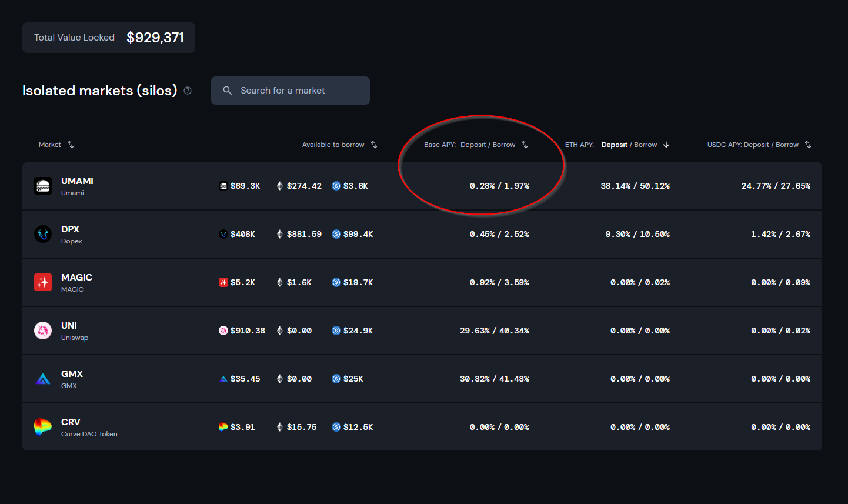The height and width of the screenshot is (504, 848).
Task: Click DPX base APY 0.45% / 2.52%
Action: point(499,234)
